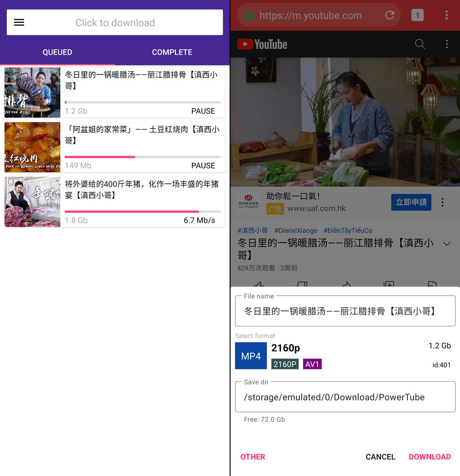The height and width of the screenshot is (476, 460).
Task: Click DOWNLOAD to start download
Action: pos(430,457)
